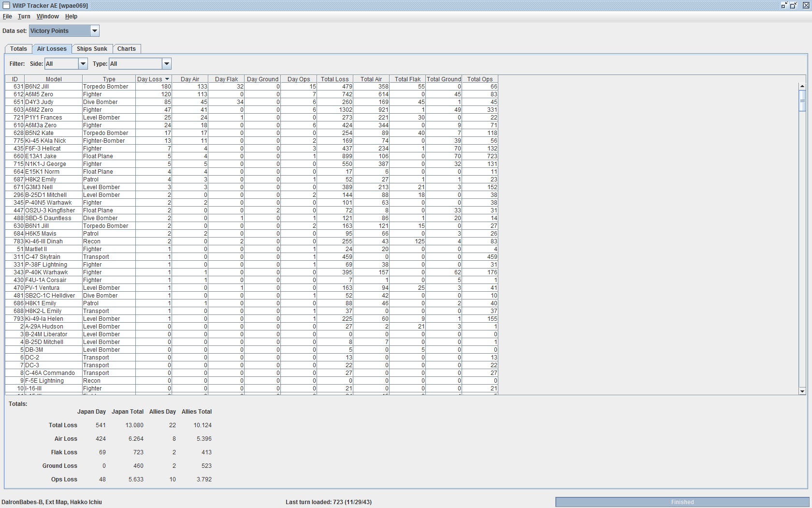Switch to the Totals tab
The width and height of the screenshot is (812, 508).
click(18, 49)
